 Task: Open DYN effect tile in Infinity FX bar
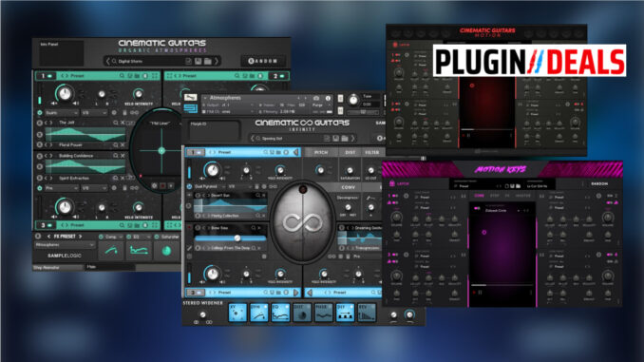tap(258, 313)
